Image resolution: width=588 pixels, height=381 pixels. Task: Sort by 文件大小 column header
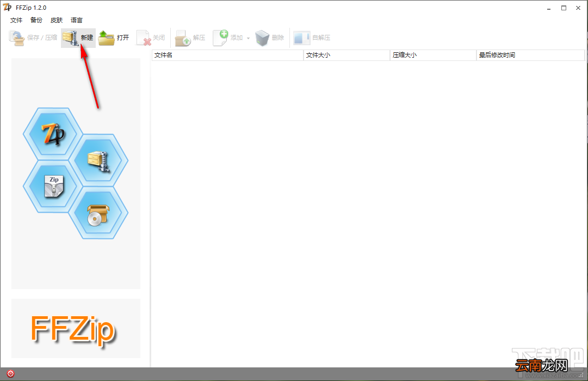[x=346, y=55]
